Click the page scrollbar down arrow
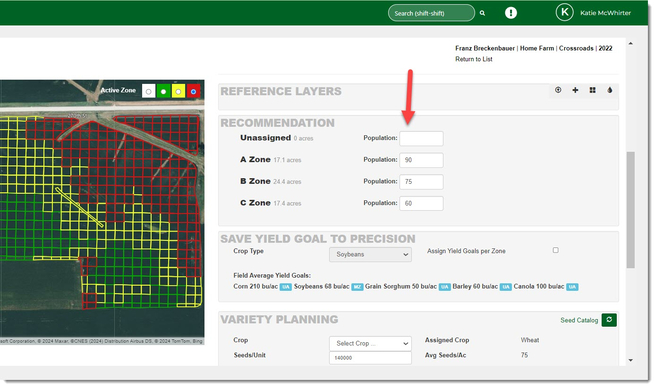This screenshot has width=655, height=387. [x=631, y=360]
